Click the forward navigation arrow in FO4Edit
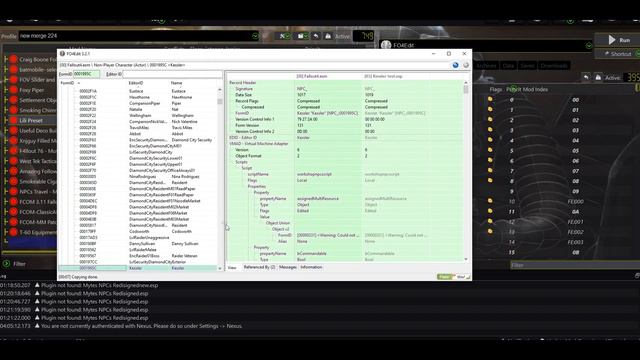The height and width of the screenshot is (360, 640). click(x=466, y=65)
